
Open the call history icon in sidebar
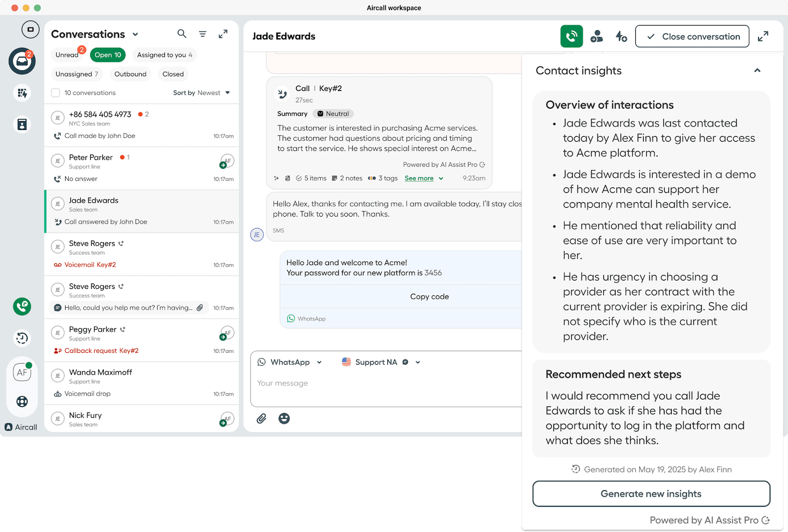tap(22, 338)
